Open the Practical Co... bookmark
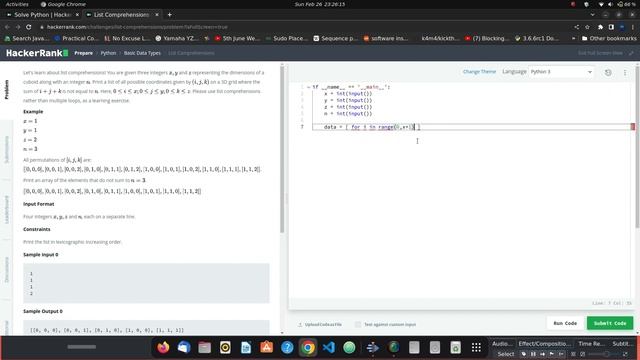The width and height of the screenshot is (640, 360). 76,38
